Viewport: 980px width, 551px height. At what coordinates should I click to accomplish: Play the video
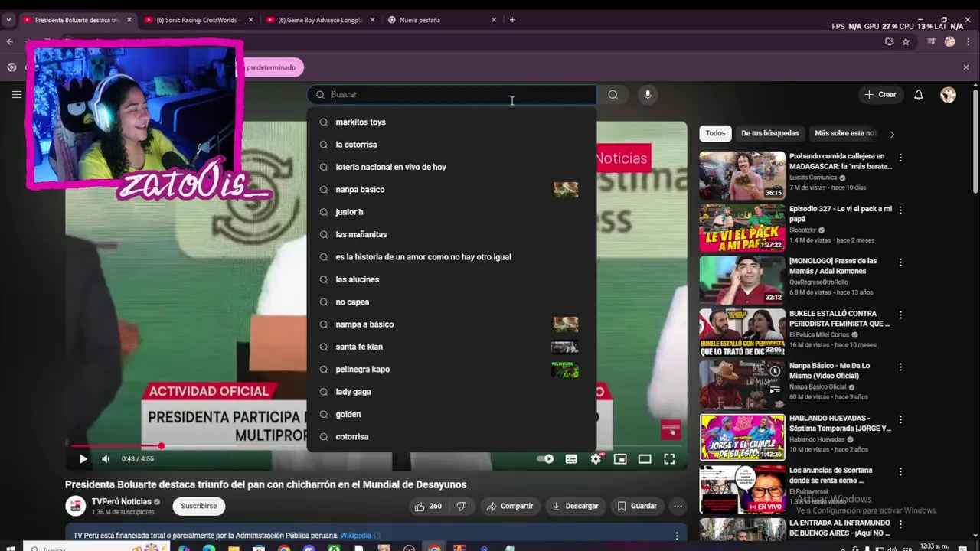coord(83,458)
